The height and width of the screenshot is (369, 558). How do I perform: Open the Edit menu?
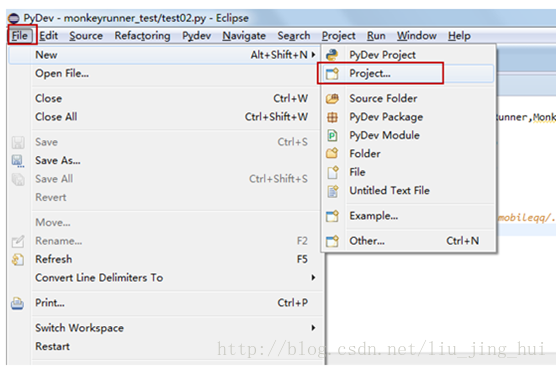tap(48, 36)
